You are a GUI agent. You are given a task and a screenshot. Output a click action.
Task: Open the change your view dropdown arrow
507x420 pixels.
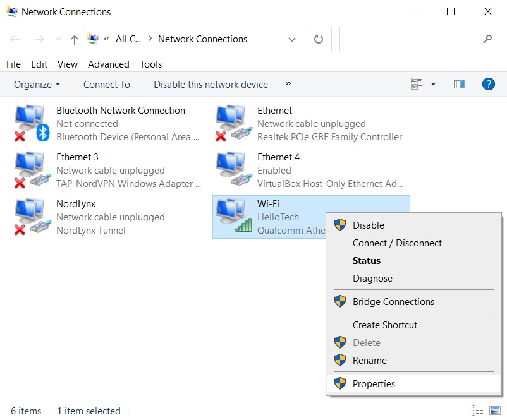pos(433,84)
